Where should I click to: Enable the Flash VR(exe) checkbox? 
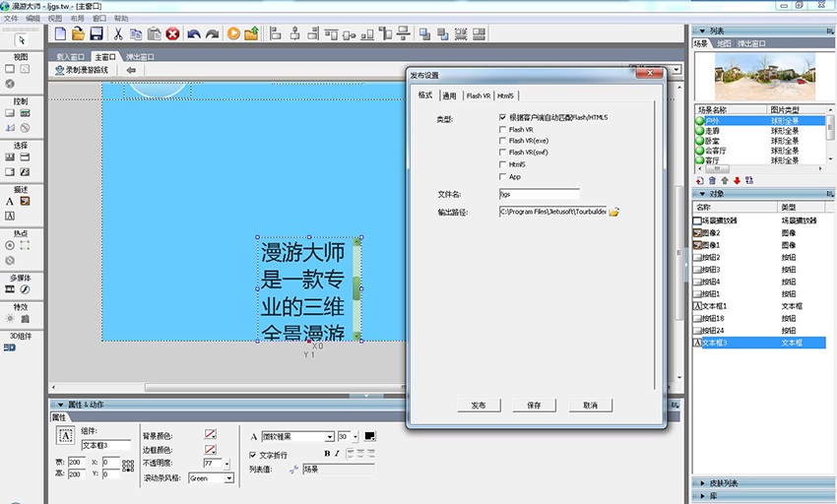pos(502,141)
